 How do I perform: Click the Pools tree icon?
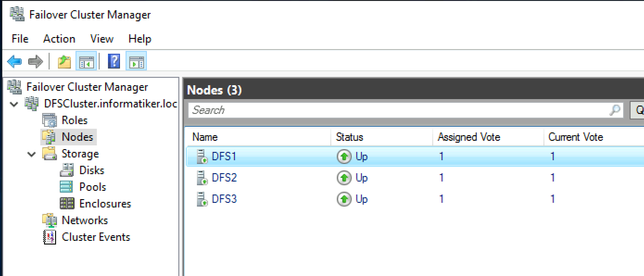(x=67, y=187)
